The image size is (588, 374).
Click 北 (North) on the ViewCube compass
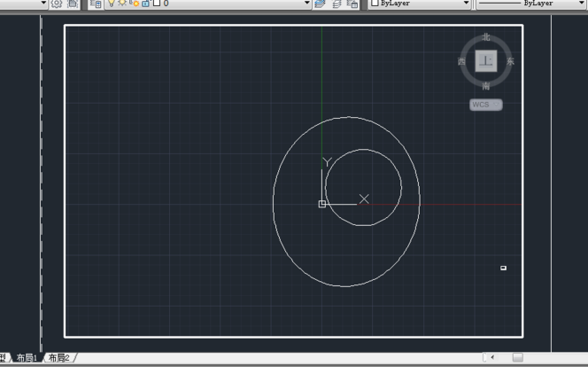[486, 37]
